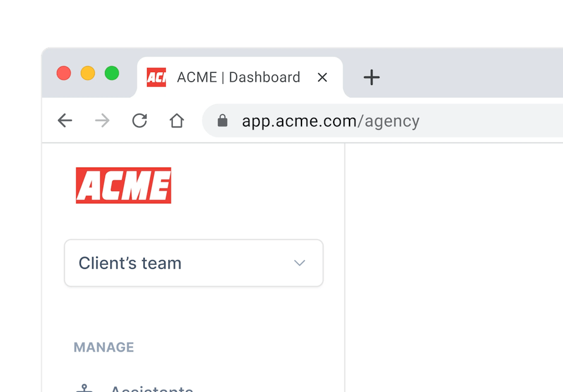Screen dimensions: 563x392
Task: Click the red window close button
Action: pyautogui.click(x=64, y=73)
